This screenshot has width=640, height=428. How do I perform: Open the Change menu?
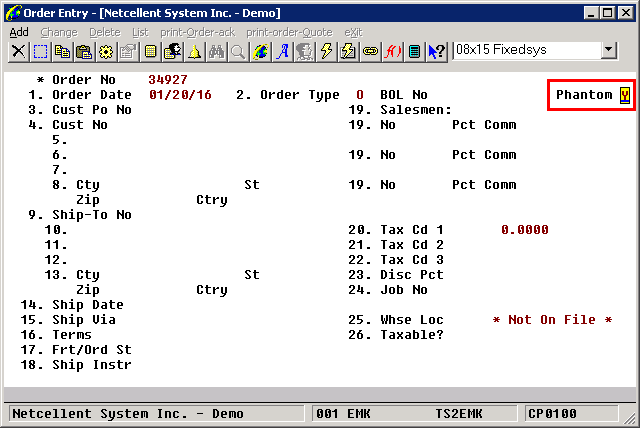(x=59, y=32)
